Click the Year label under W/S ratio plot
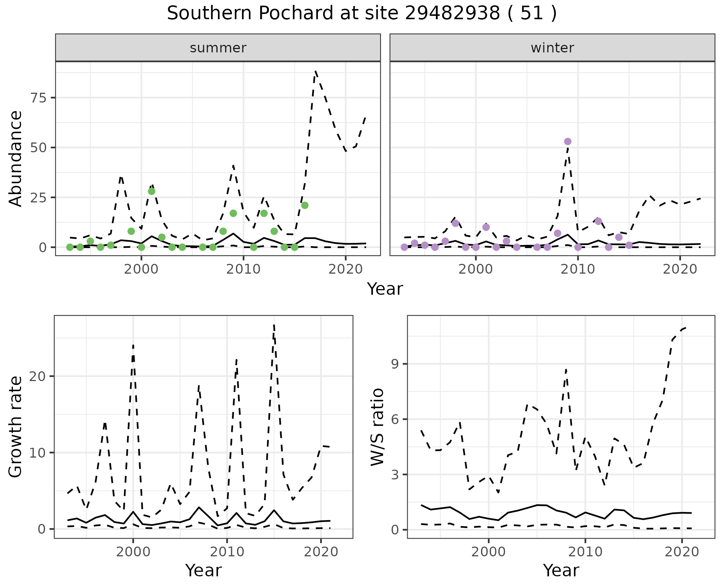The height and width of the screenshot is (588, 724). click(x=561, y=571)
